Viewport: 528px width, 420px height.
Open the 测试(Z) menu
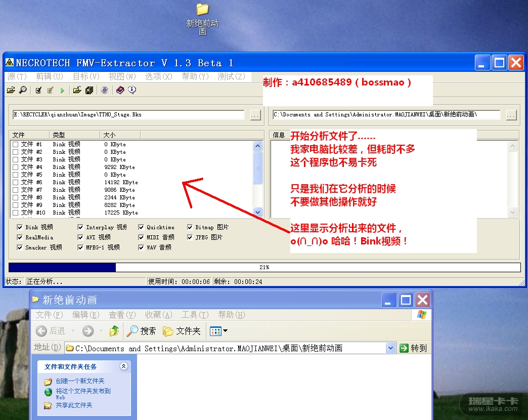click(x=231, y=77)
